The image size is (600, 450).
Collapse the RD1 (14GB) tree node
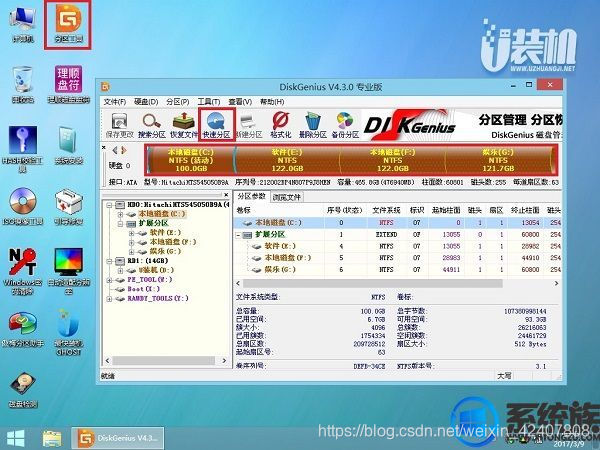[x=109, y=261]
